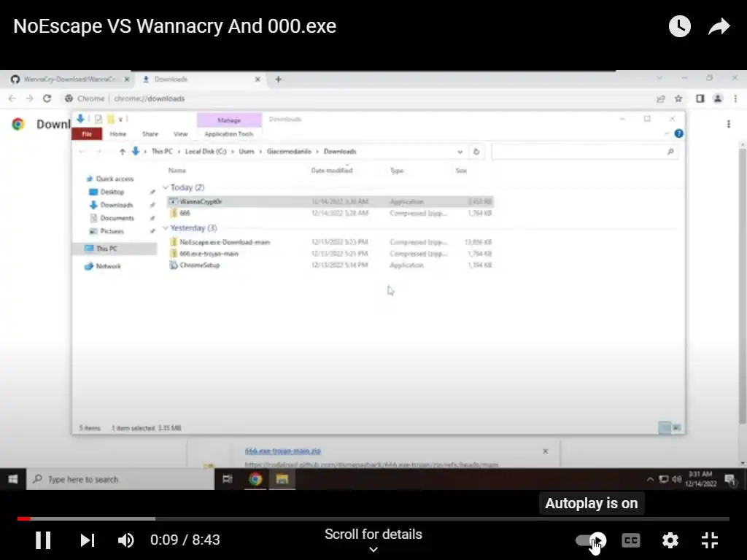This screenshot has width=747, height=560.
Task: Select the WannaCrypt0r application file
Action: [x=330, y=201]
